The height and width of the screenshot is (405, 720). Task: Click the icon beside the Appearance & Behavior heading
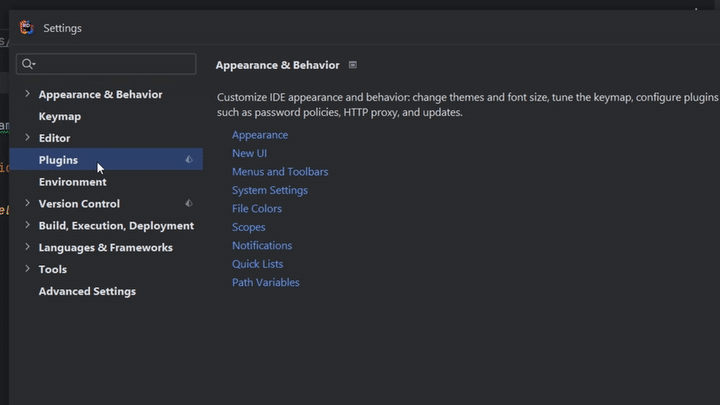[352, 65]
